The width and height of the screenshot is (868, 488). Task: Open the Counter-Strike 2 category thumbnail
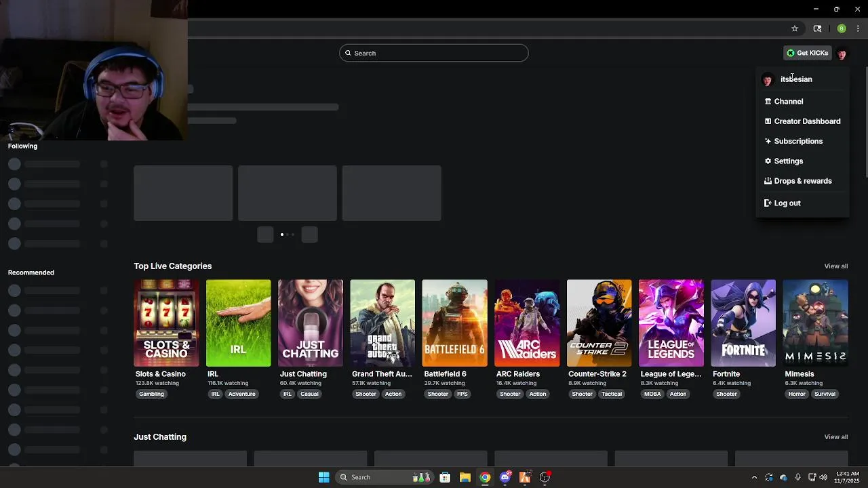click(599, 323)
